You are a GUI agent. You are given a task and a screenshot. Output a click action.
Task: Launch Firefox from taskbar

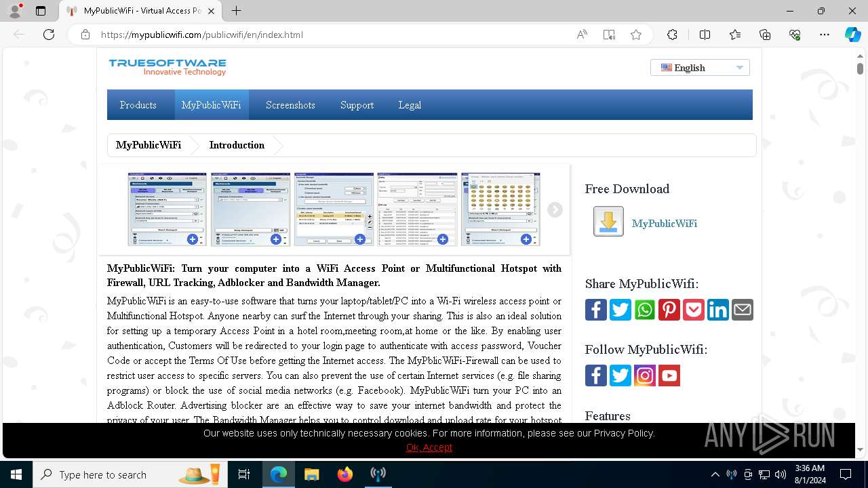(345, 474)
